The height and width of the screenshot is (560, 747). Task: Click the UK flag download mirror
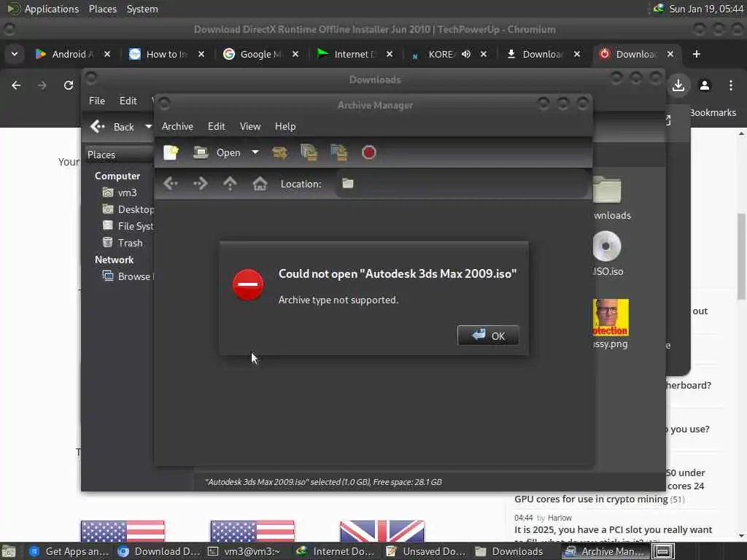(x=382, y=531)
